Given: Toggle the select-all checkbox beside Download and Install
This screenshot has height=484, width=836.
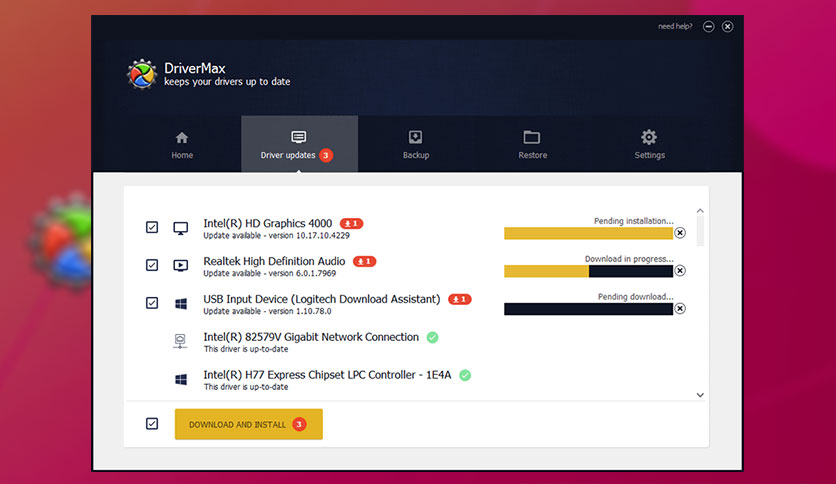Looking at the screenshot, I should click(152, 424).
